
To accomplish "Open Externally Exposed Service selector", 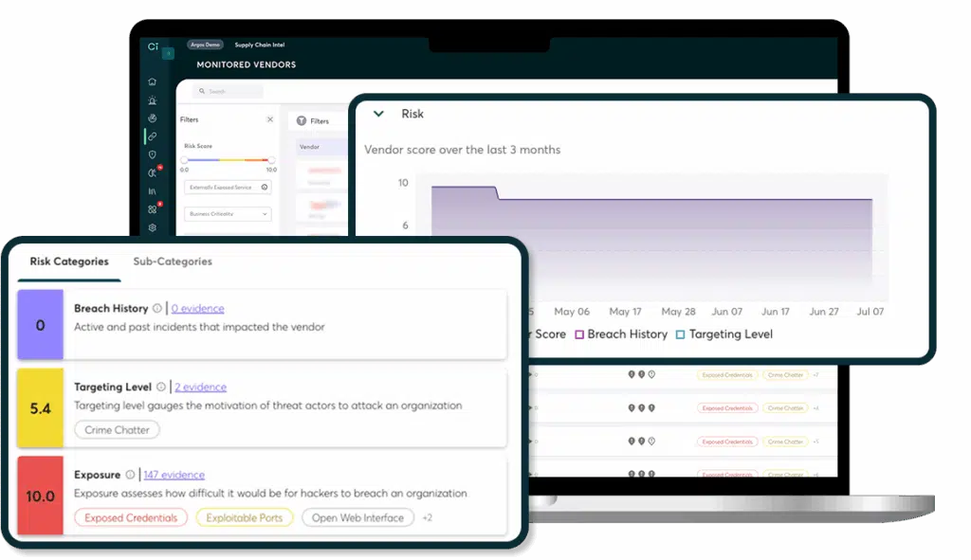I will click(227, 188).
